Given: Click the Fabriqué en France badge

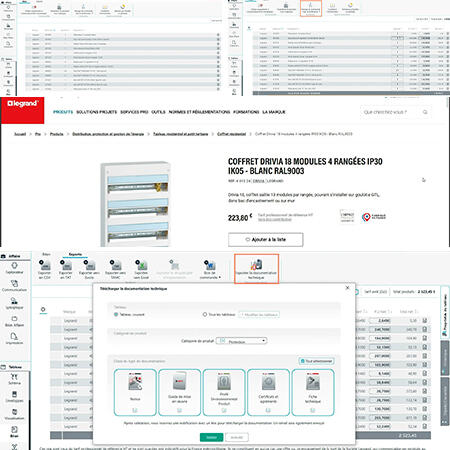Looking at the screenshot, I should pos(374,217).
